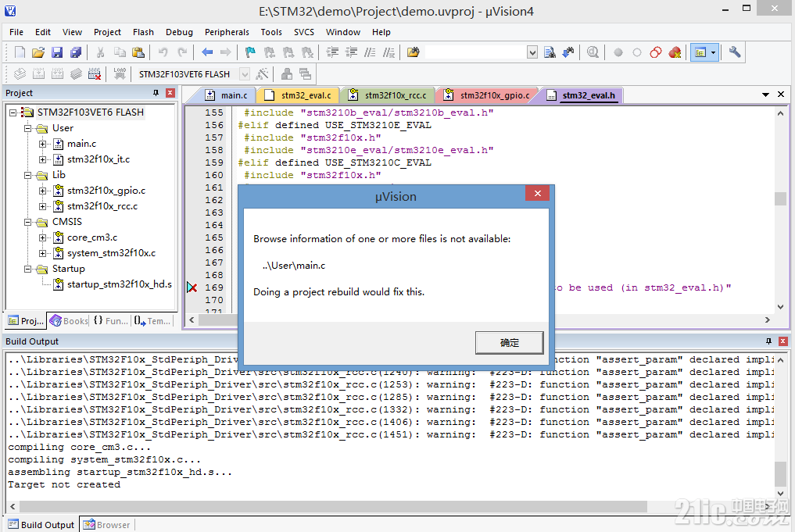Screen dimensions: 795x532
Task: Expand the main.c tree node
Action: click(x=42, y=144)
